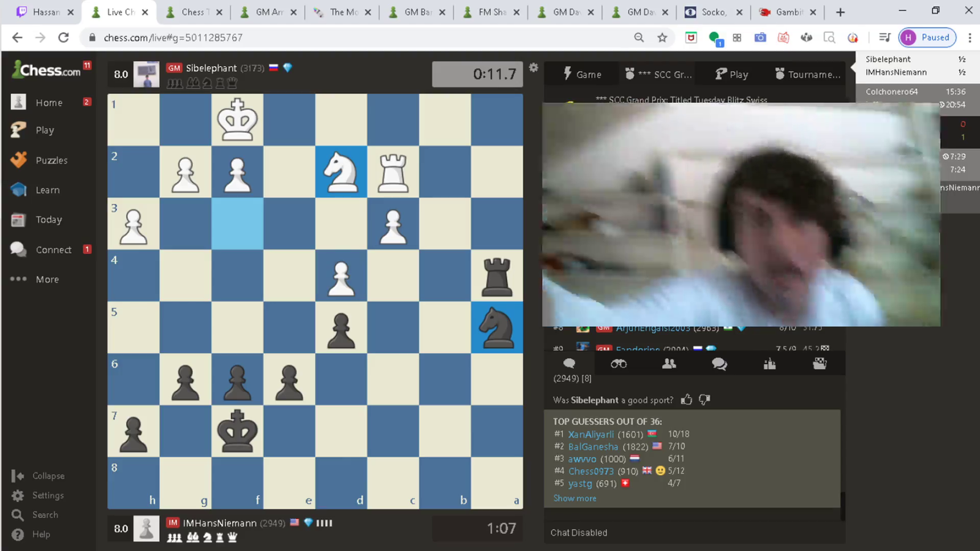
Task: Click IMHansNiemann's avatar thumbnail
Action: coord(146,528)
